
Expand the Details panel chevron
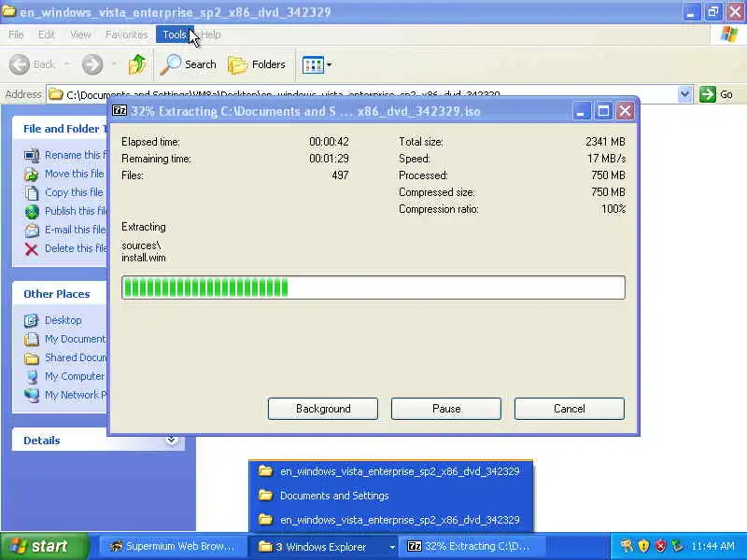coord(172,440)
